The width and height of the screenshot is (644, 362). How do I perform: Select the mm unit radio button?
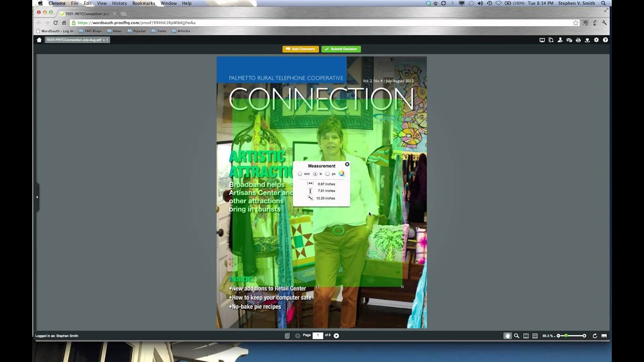pyautogui.click(x=300, y=174)
